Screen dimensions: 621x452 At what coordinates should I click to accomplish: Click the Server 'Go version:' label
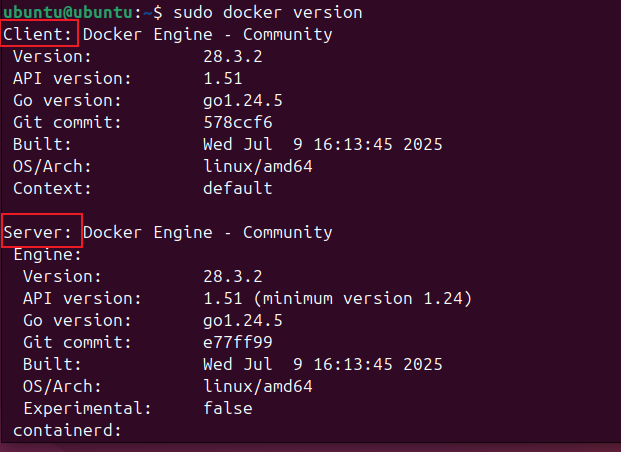[x=77, y=320]
